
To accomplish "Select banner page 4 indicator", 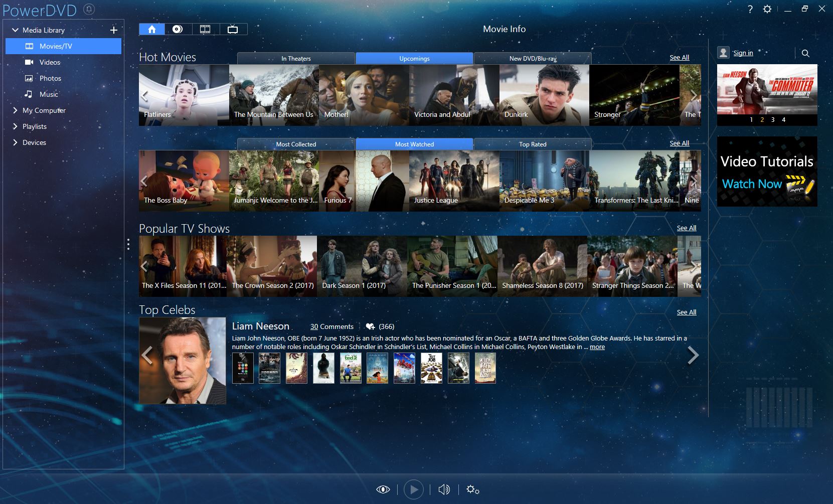I will tap(784, 120).
